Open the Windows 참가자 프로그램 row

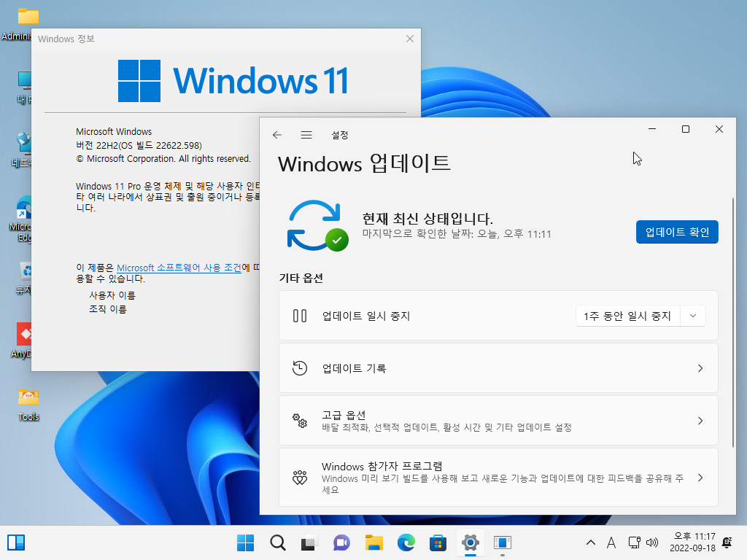click(x=498, y=478)
